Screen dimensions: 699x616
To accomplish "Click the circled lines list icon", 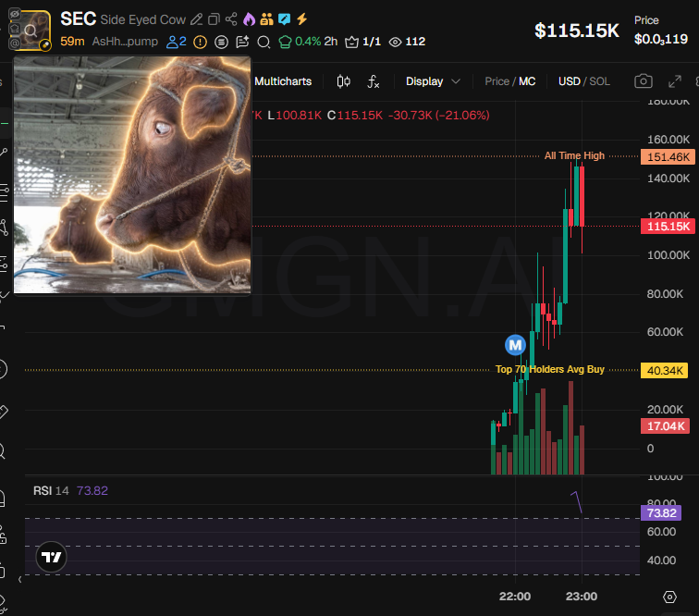I will 221,43.
